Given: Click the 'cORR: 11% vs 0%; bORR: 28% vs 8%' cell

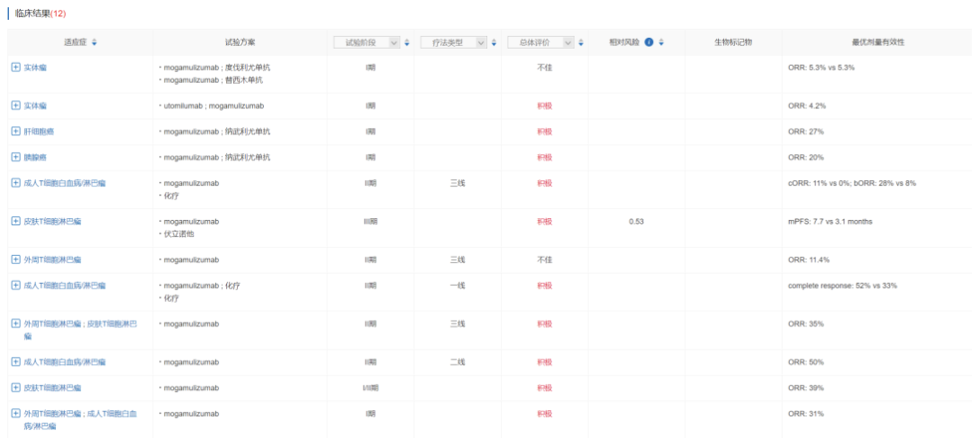Looking at the screenshot, I should click(852, 183).
